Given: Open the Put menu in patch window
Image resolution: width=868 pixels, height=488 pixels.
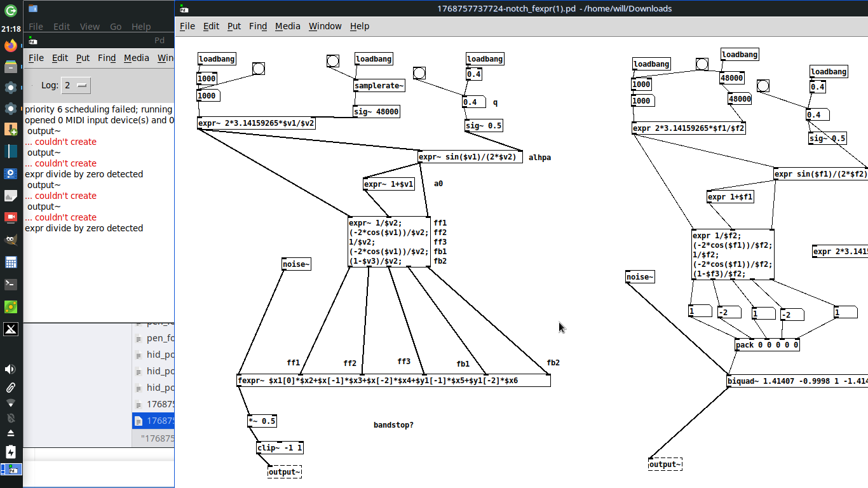Looking at the screenshot, I should point(234,26).
